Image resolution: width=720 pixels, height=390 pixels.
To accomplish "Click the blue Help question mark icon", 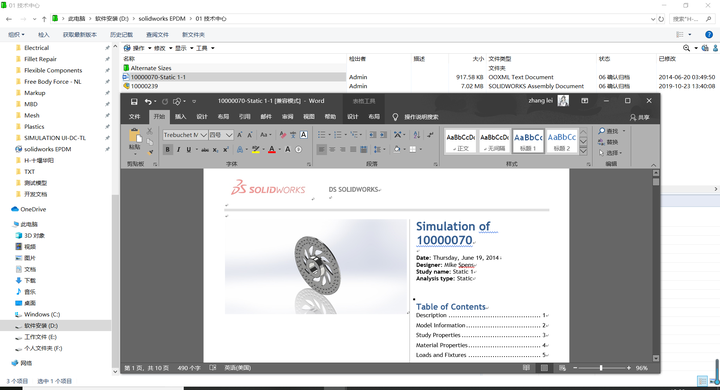I will point(709,34).
